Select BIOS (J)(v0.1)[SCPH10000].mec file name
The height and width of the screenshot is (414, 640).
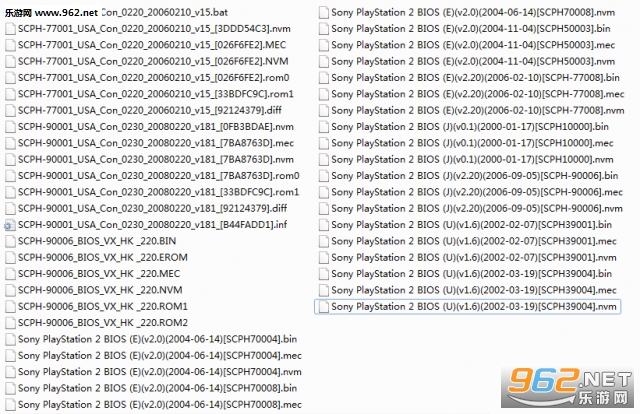472,143
